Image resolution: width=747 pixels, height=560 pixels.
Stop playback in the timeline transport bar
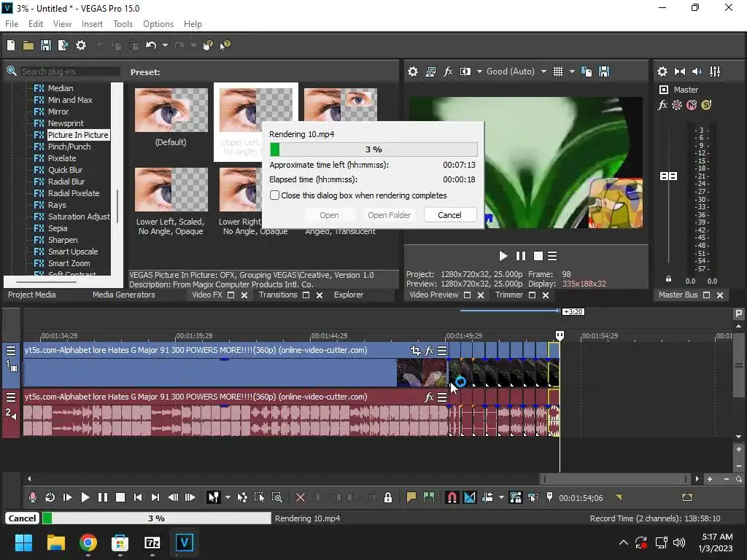[x=120, y=497]
